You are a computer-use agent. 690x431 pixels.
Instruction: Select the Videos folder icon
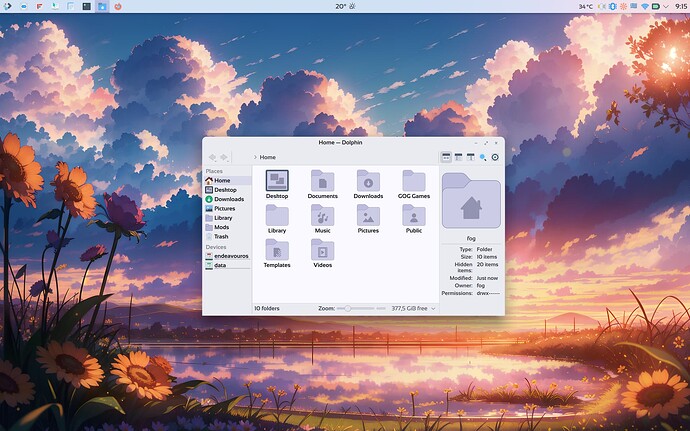pos(323,250)
